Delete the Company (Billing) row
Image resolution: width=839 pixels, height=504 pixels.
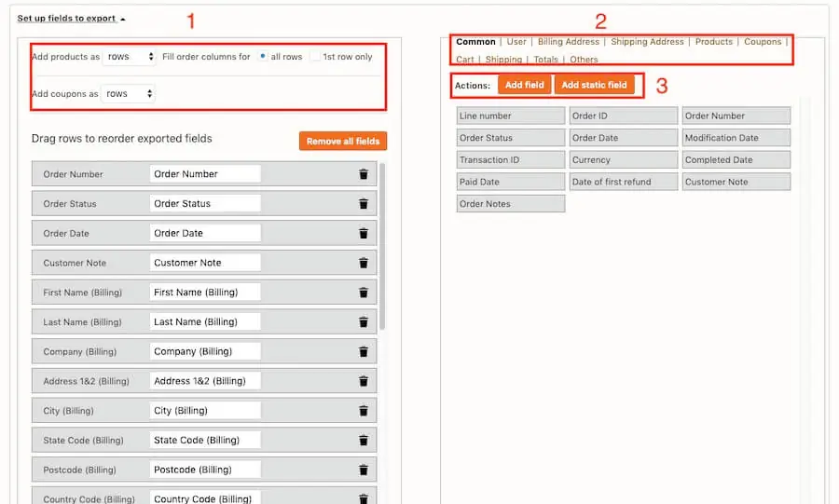[364, 351]
